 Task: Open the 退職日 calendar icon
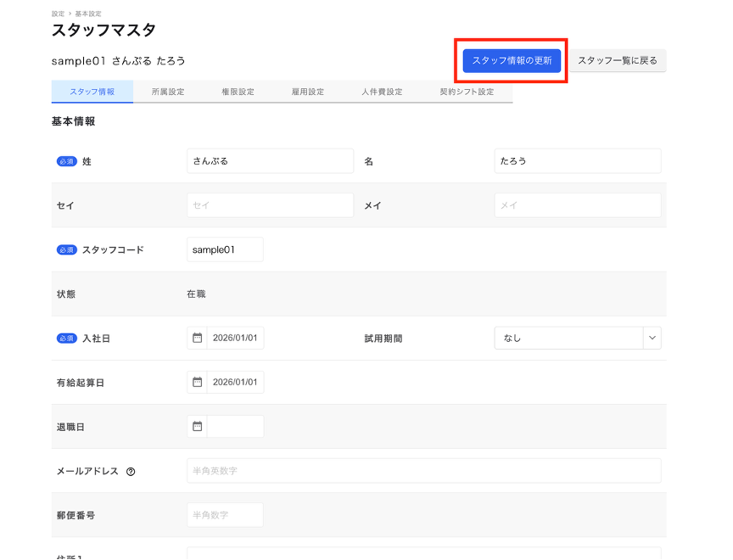tap(197, 426)
